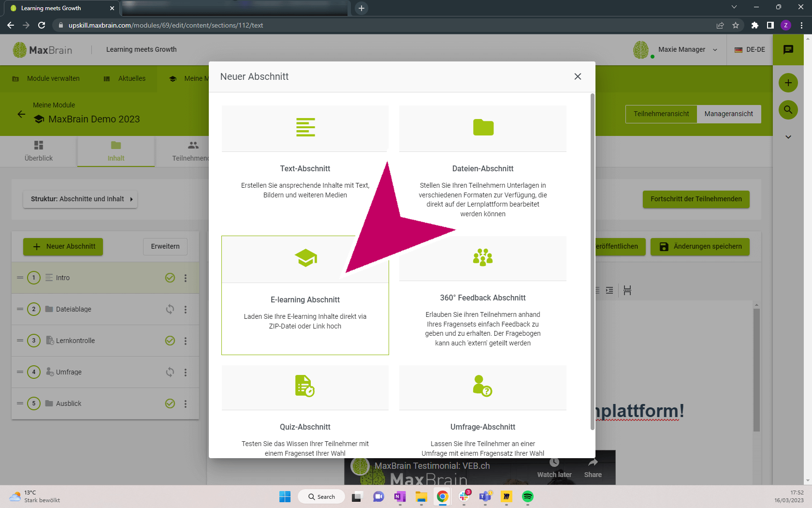Open the Überblick tab
Viewport: 812px width, 508px height.
39,151
